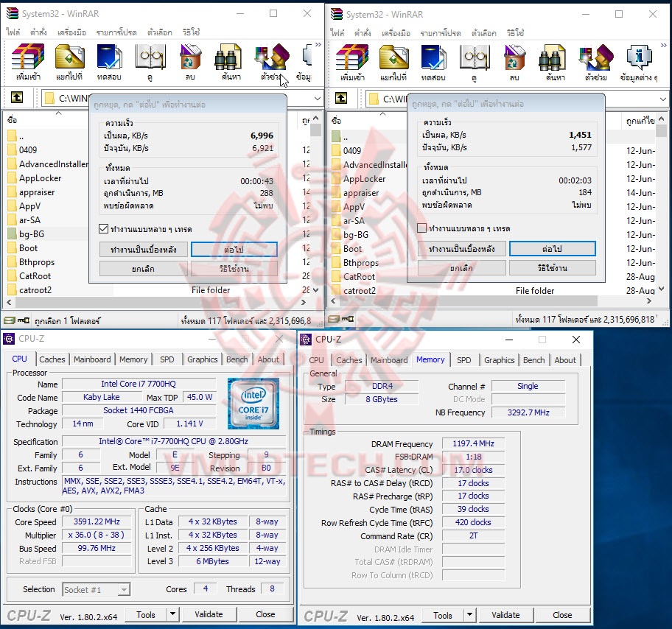This screenshot has width=672, height=629.
Task: Click Info icon in right WinRAR toolbar
Action: click(x=639, y=57)
